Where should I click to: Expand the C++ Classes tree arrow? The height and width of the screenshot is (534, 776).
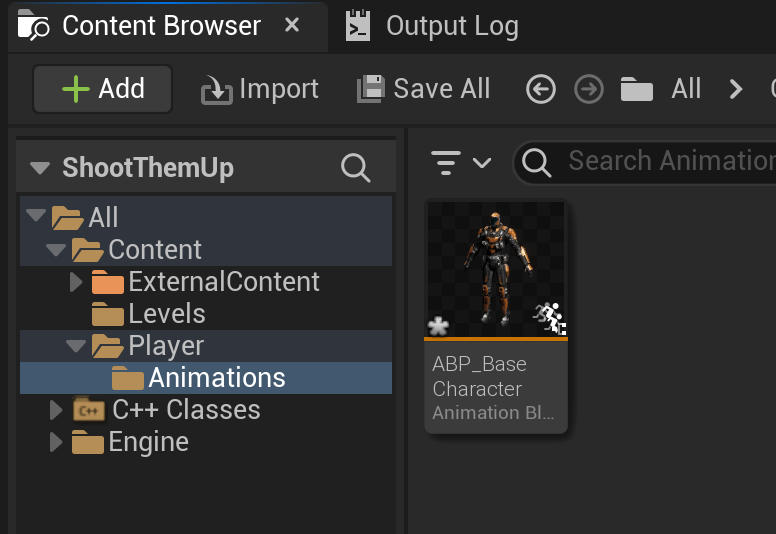pos(56,410)
